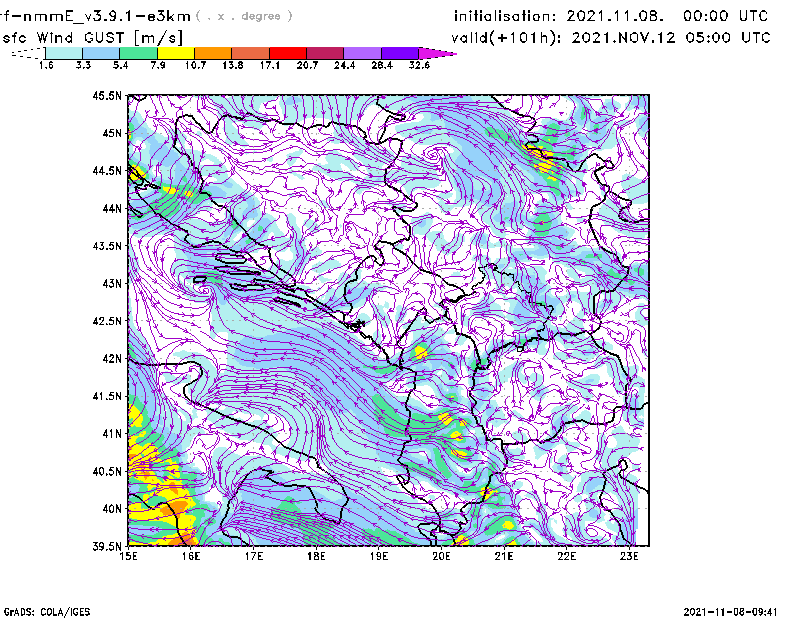The height and width of the screenshot is (618, 800).
Task: Click the "initialisation: 2021.11.08. 00:00 UTC" line
Action: [x=611, y=16]
